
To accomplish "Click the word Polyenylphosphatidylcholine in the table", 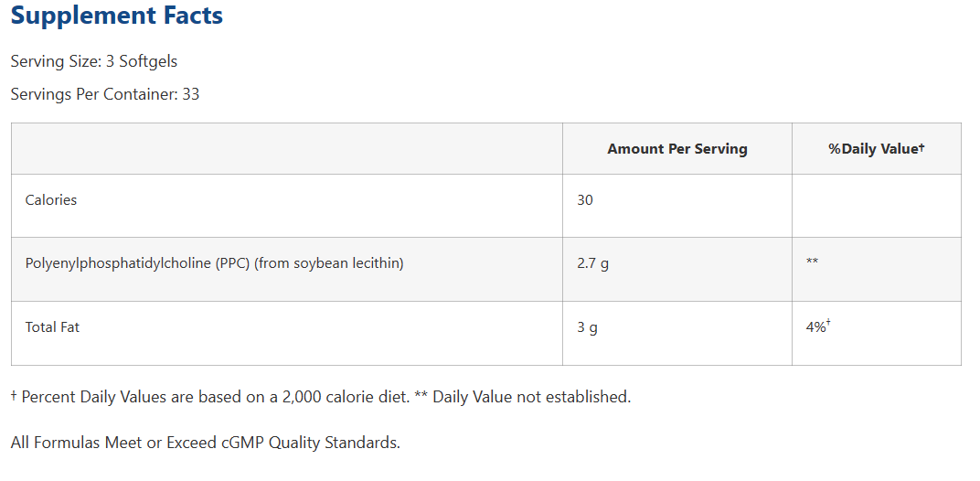I will [x=118, y=263].
